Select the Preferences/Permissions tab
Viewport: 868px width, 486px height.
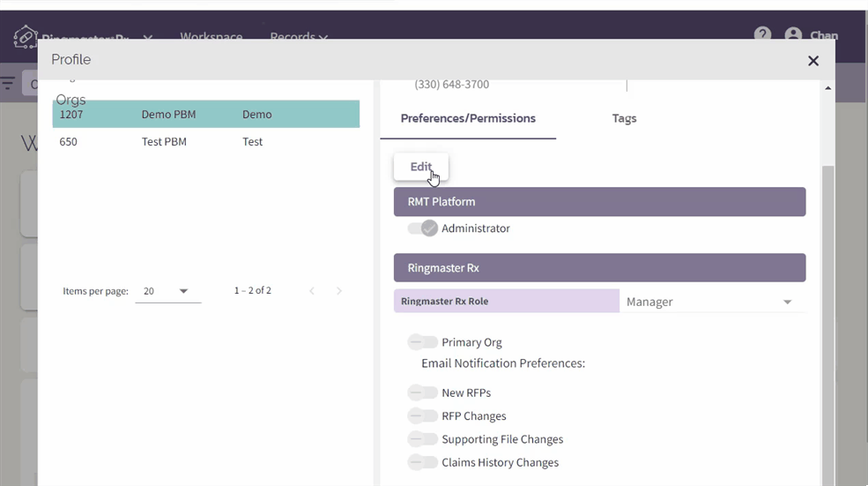pyautogui.click(x=468, y=118)
